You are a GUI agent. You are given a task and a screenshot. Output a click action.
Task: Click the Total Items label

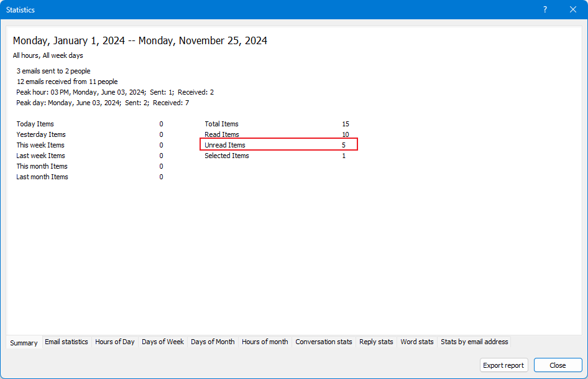pos(222,124)
